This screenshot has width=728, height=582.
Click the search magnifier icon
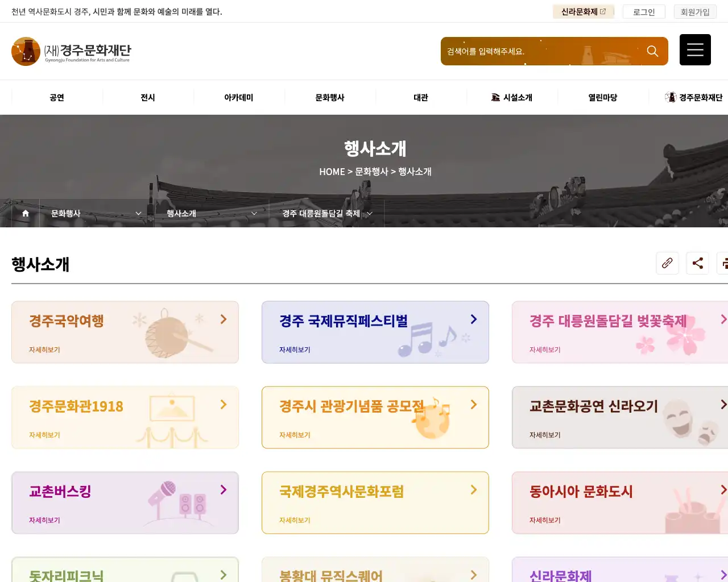(x=652, y=51)
